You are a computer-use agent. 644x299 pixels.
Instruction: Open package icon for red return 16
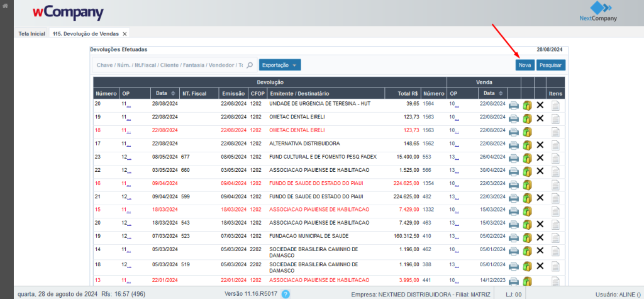tap(528, 184)
